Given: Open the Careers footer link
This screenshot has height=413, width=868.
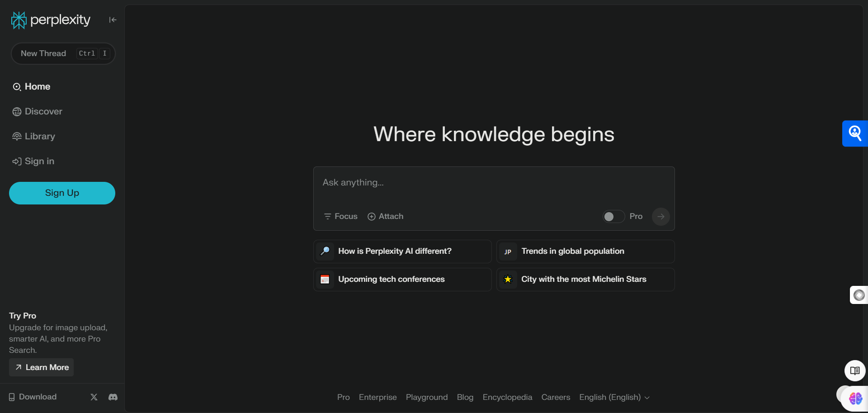Looking at the screenshot, I should click(556, 397).
